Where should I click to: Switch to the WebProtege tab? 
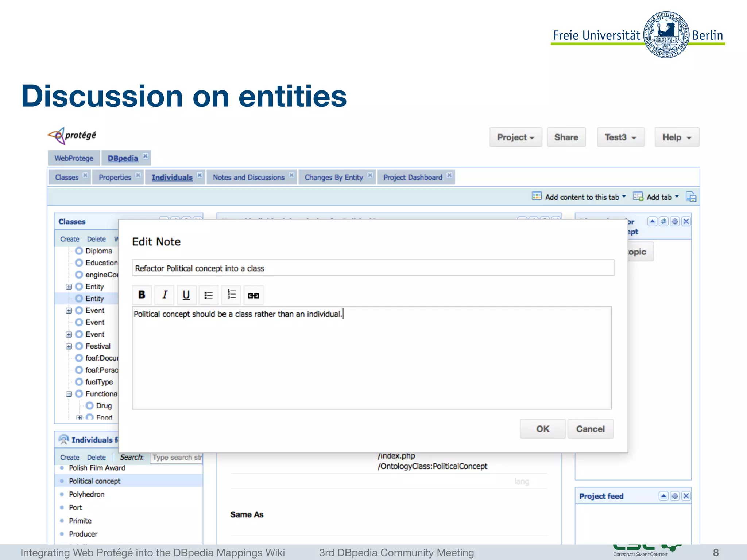pyautogui.click(x=74, y=158)
